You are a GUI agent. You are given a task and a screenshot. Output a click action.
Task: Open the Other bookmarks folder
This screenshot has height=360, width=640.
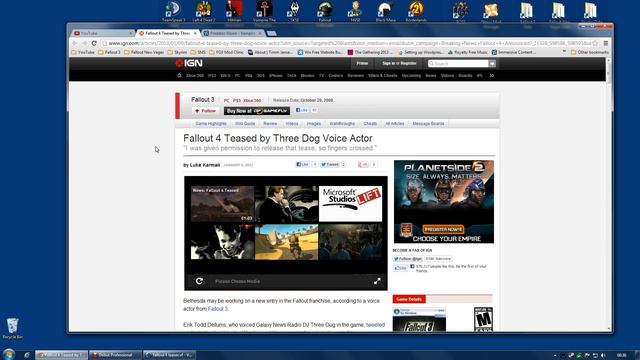(x=590, y=52)
